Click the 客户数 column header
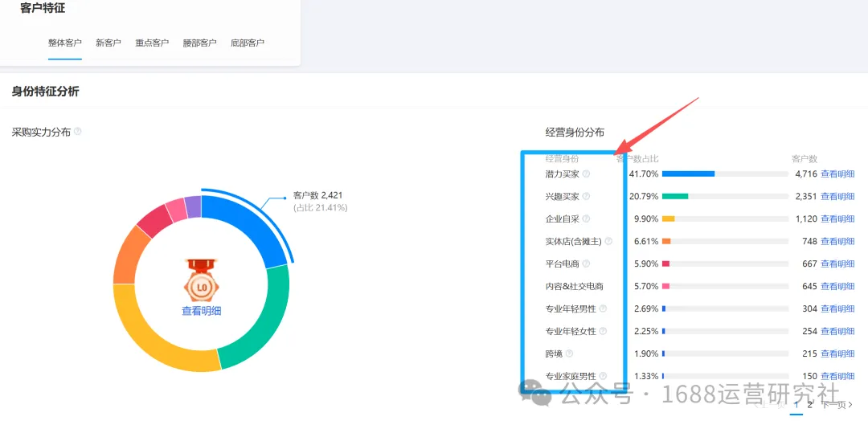This screenshot has width=868, height=429. 805,159
